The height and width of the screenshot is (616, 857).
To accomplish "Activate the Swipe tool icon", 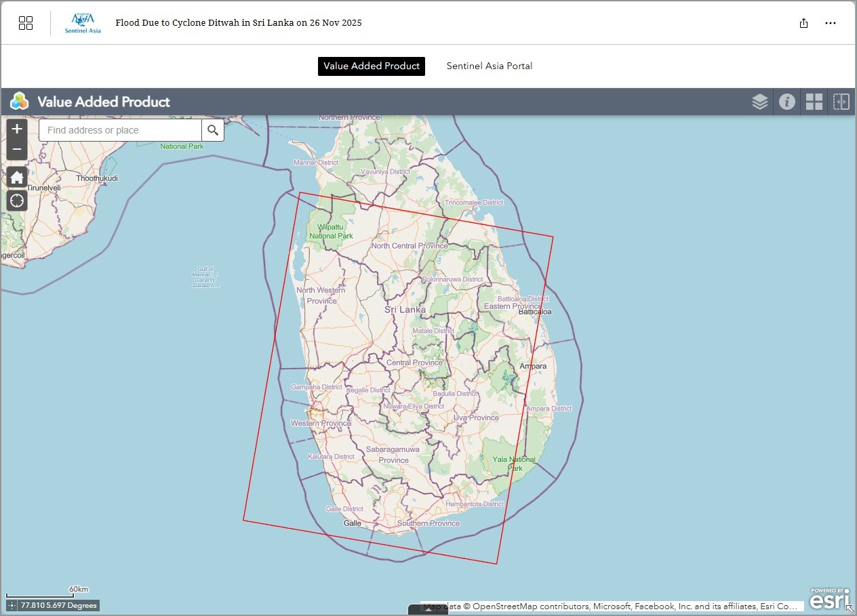I will click(x=841, y=102).
